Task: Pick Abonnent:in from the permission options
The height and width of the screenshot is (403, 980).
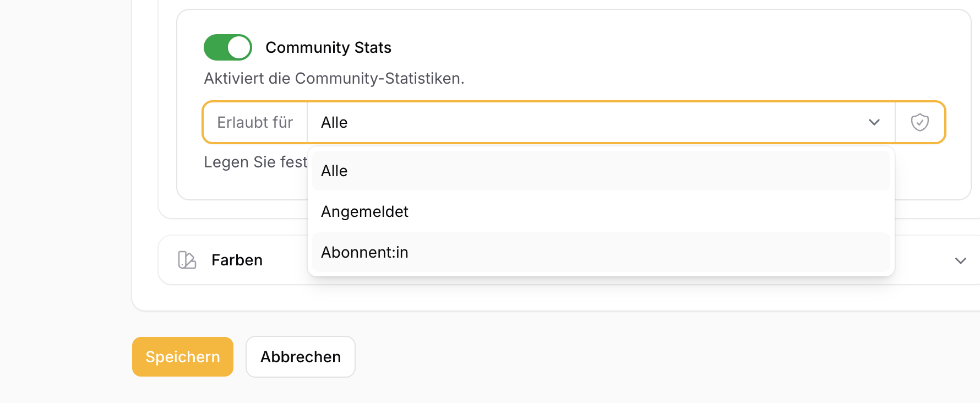Action: pyautogui.click(x=364, y=252)
